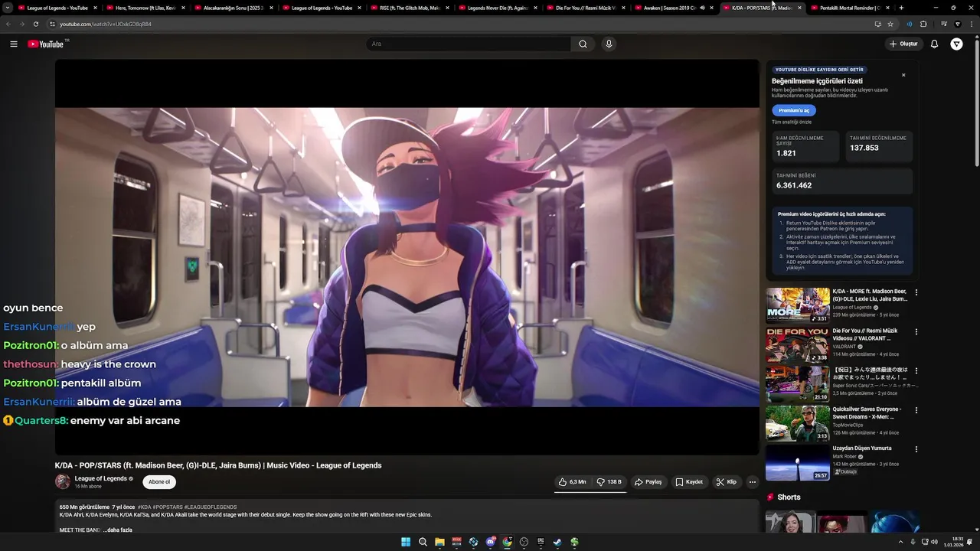Click the Tüm analitiği önizle link
The height and width of the screenshot is (551, 980).
[792, 122]
